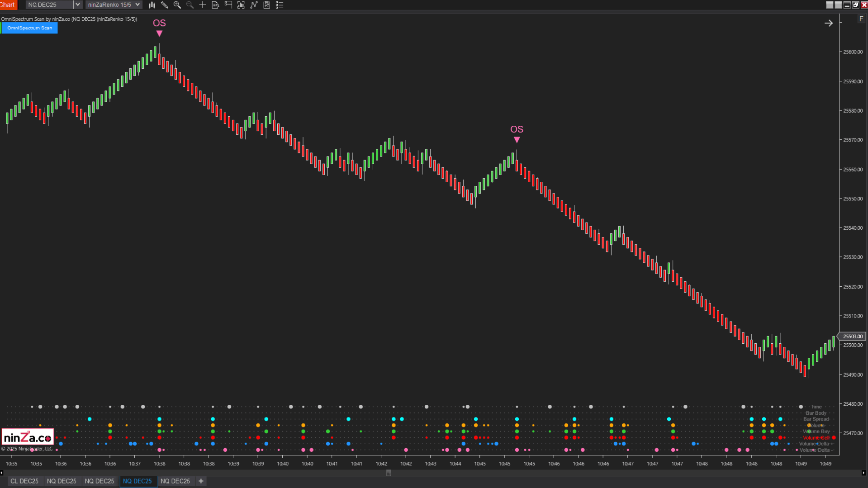This screenshot has width=868, height=488.
Task: Open the data box icon
Action: (216, 5)
